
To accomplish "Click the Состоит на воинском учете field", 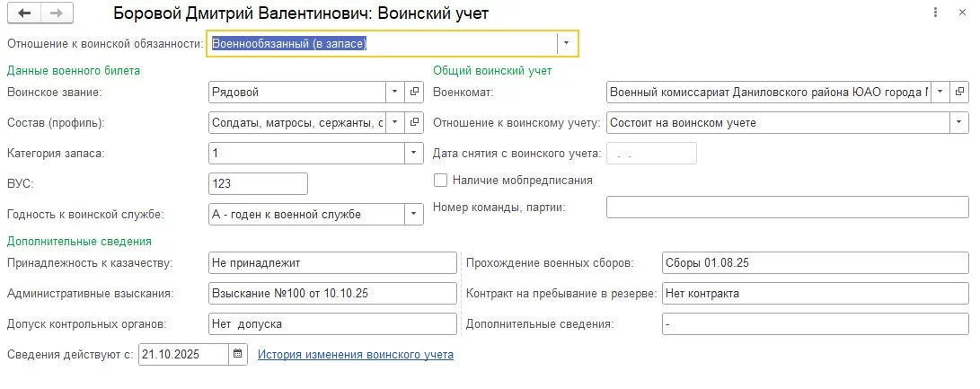I will coord(778,122).
